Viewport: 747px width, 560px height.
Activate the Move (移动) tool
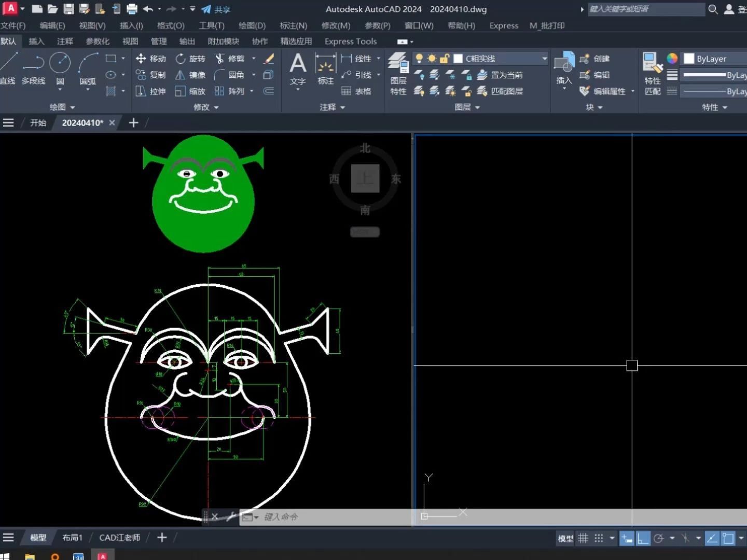(151, 59)
